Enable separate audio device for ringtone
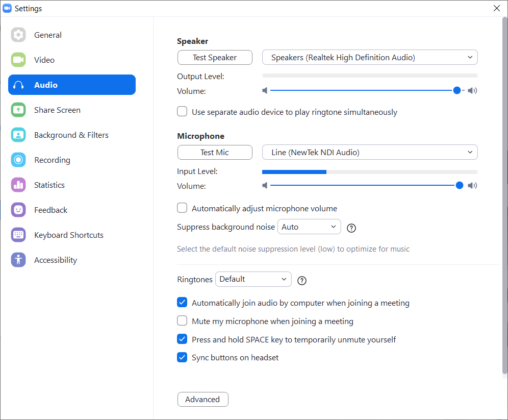The height and width of the screenshot is (420, 508). (182, 111)
